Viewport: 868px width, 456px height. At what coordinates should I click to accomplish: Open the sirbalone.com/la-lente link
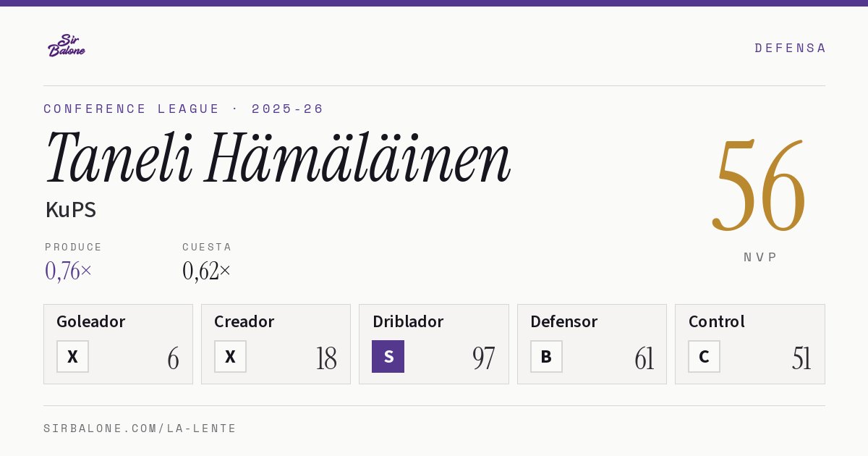[x=140, y=428]
